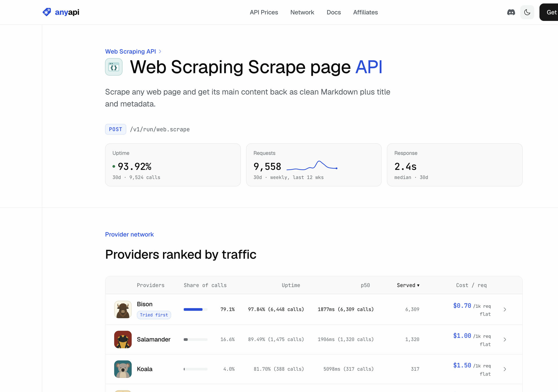Viewport: 558px width, 392px height.
Task: Click the Koala share of calls bar
Action: coord(196,369)
